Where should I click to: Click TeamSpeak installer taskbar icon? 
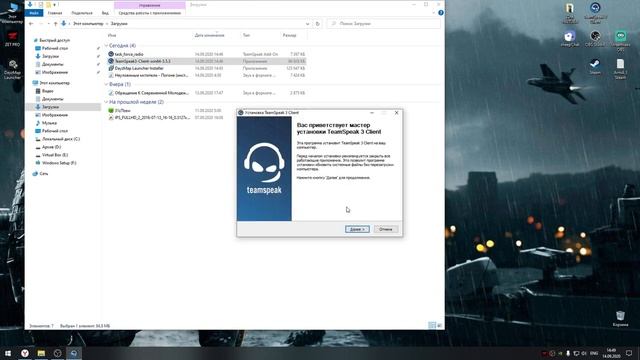point(73,353)
